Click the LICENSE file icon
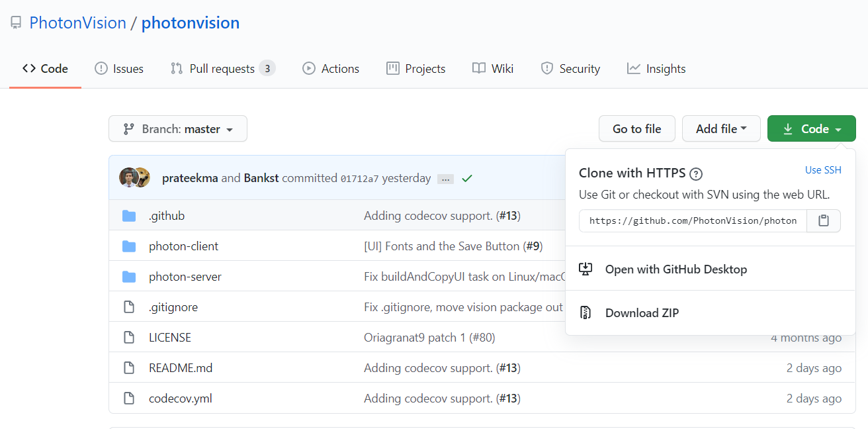The image size is (868, 429). (x=129, y=338)
